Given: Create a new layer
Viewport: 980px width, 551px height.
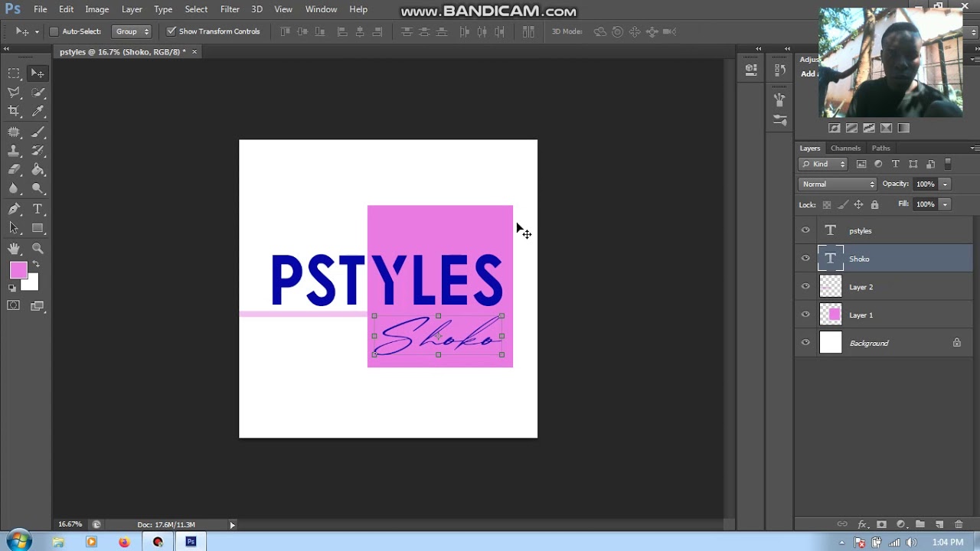Looking at the screenshot, I should tap(939, 524).
